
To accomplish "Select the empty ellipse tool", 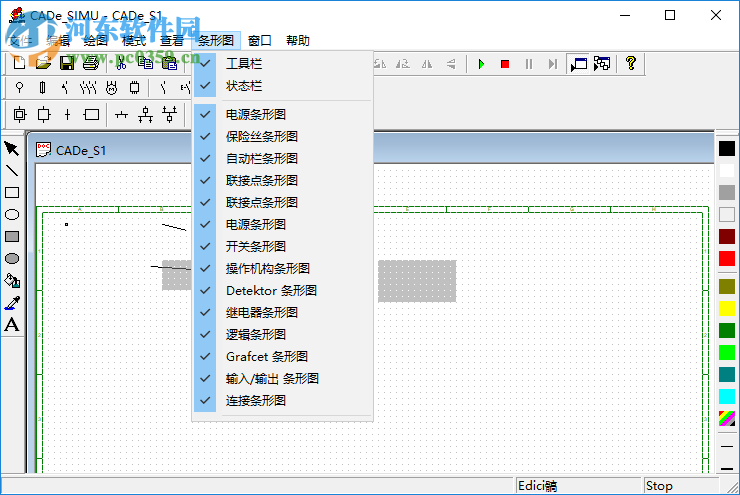I will (x=12, y=215).
